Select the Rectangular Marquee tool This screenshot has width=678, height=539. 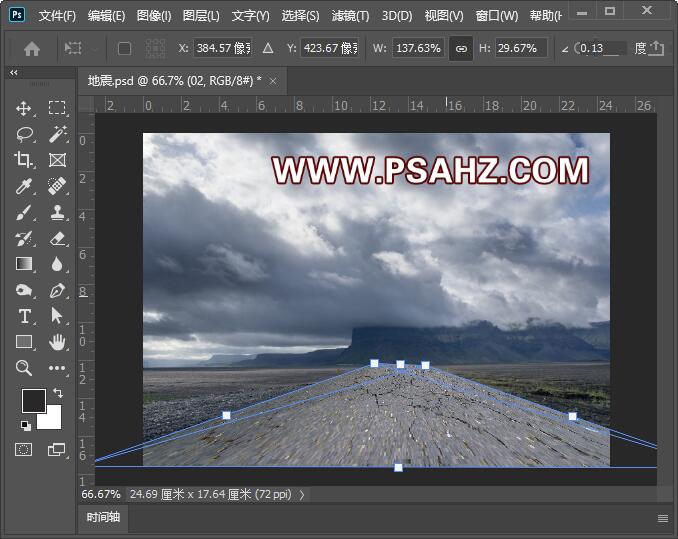(57, 108)
